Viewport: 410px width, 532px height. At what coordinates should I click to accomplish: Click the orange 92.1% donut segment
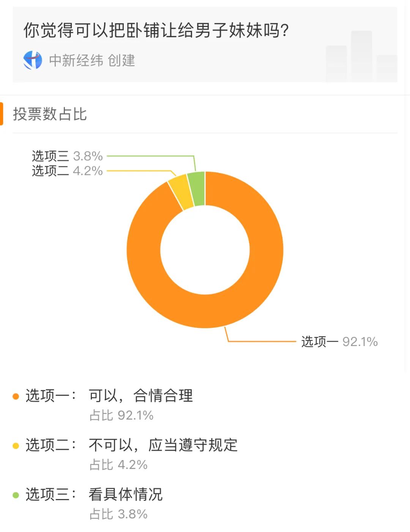click(x=243, y=300)
